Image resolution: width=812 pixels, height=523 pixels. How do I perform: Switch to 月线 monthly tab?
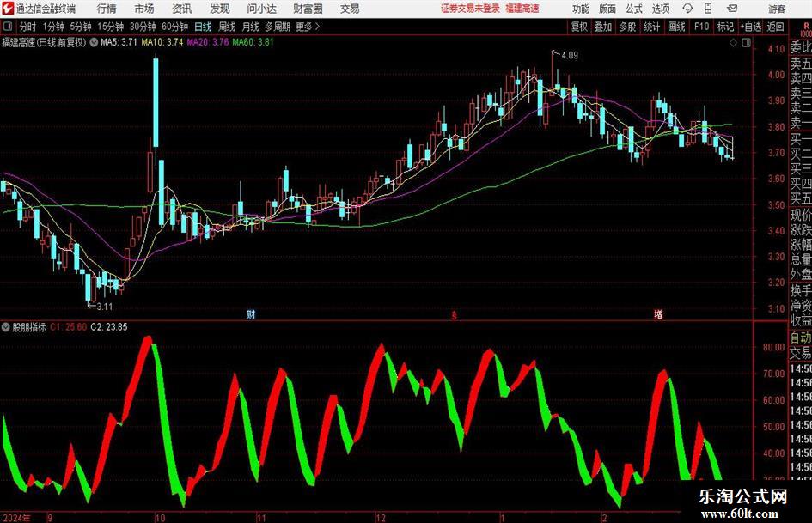pos(251,27)
